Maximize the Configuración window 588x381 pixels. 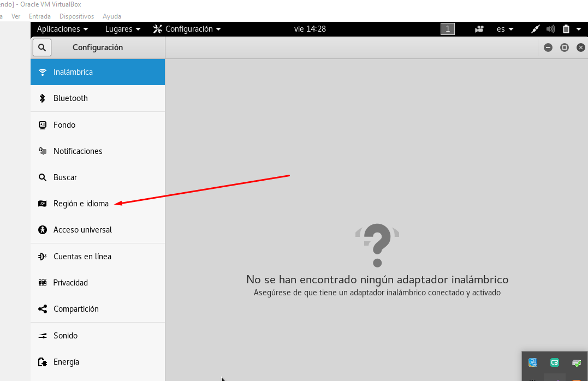pos(565,47)
